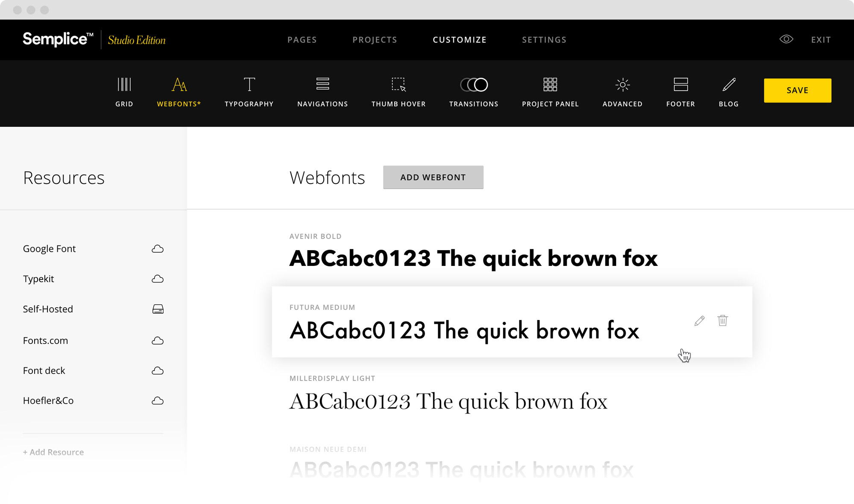Open the Navigations icon
Image resolution: width=854 pixels, height=504 pixels.
tap(323, 84)
